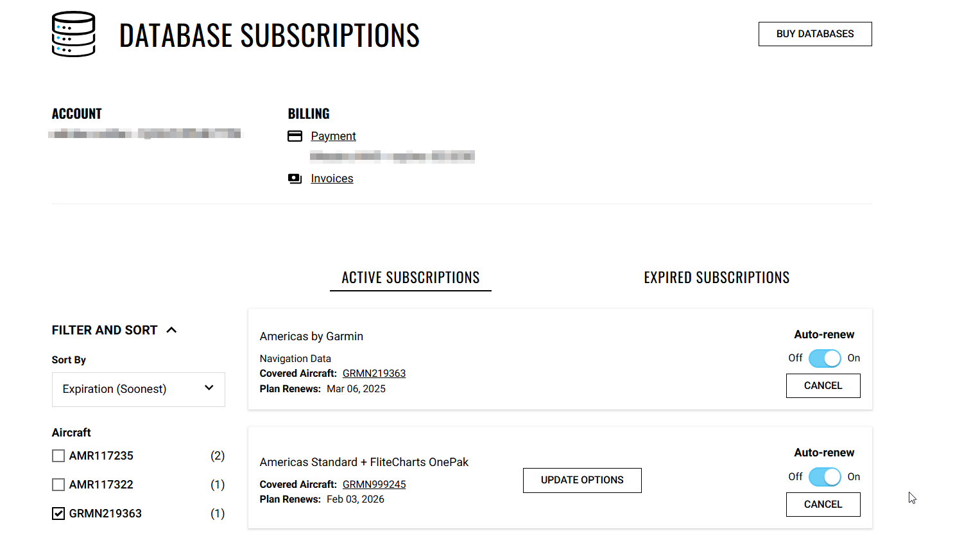
Task: Click the database stack icon in header
Action: pos(73,35)
